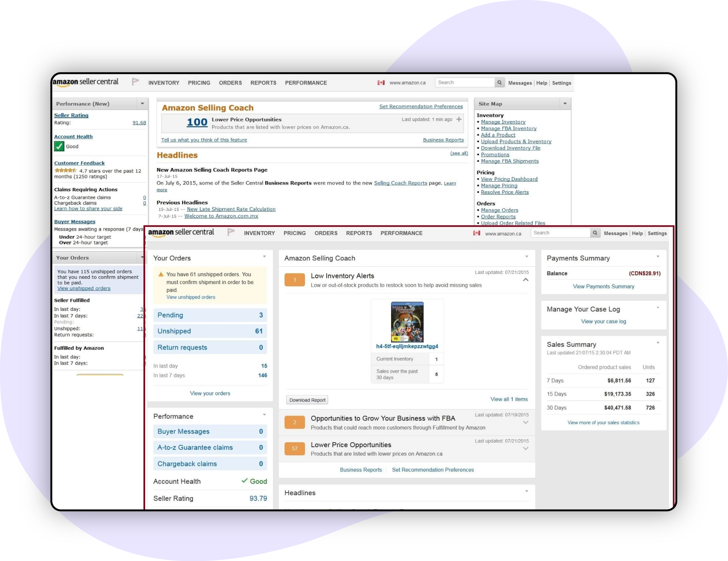Click the View Pricing Dashboard icon
The width and height of the screenshot is (728, 561).
509,178
